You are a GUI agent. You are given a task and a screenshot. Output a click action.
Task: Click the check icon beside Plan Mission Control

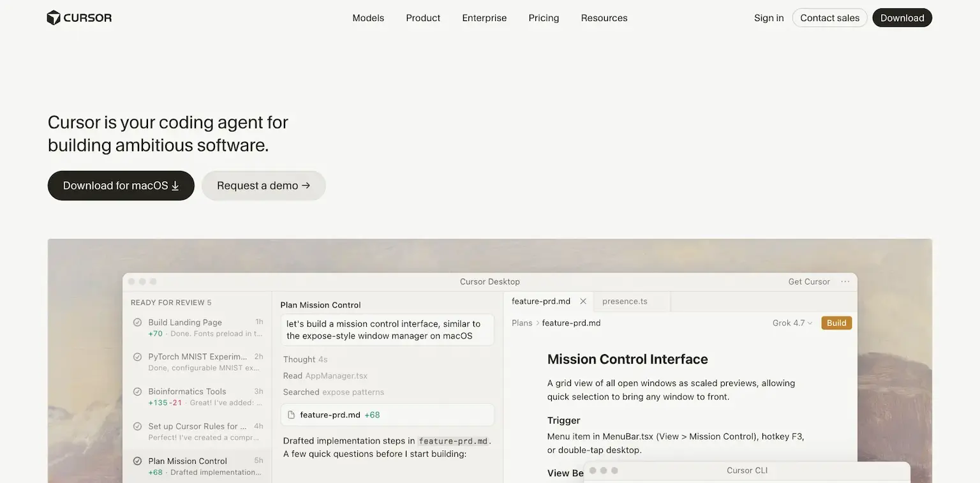[x=137, y=461]
